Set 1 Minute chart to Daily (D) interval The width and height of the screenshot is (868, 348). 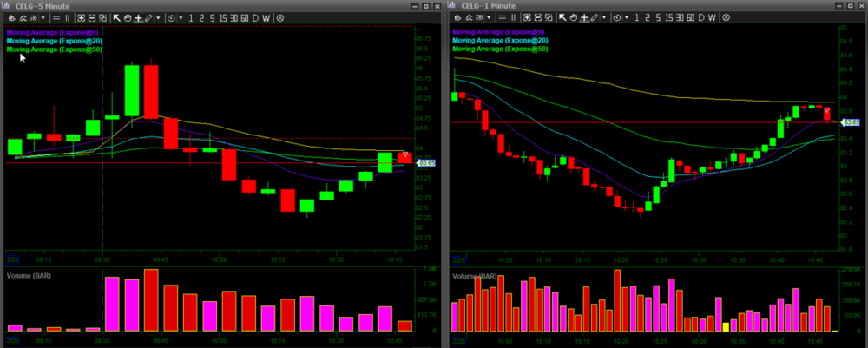click(700, 17)
